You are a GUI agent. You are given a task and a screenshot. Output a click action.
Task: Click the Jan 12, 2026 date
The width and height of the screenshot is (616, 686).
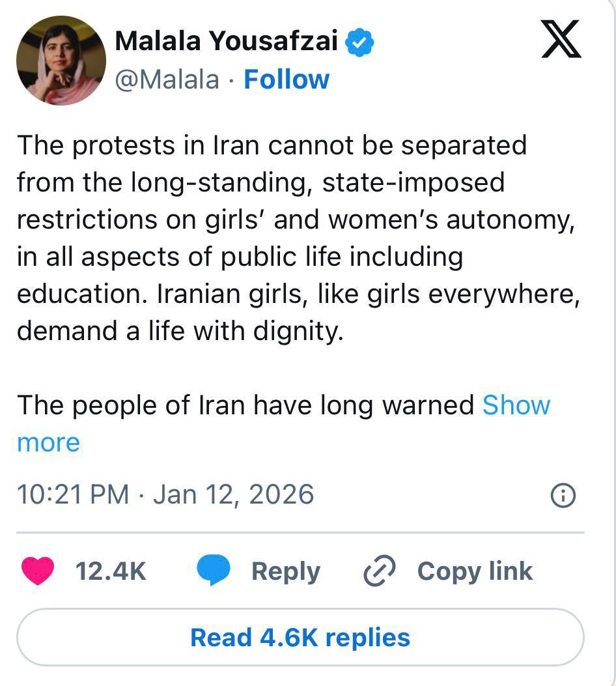233,494
